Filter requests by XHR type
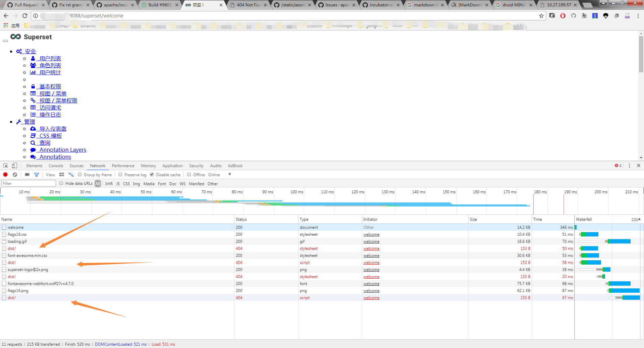The image size is (644, 348). [109, 184]
